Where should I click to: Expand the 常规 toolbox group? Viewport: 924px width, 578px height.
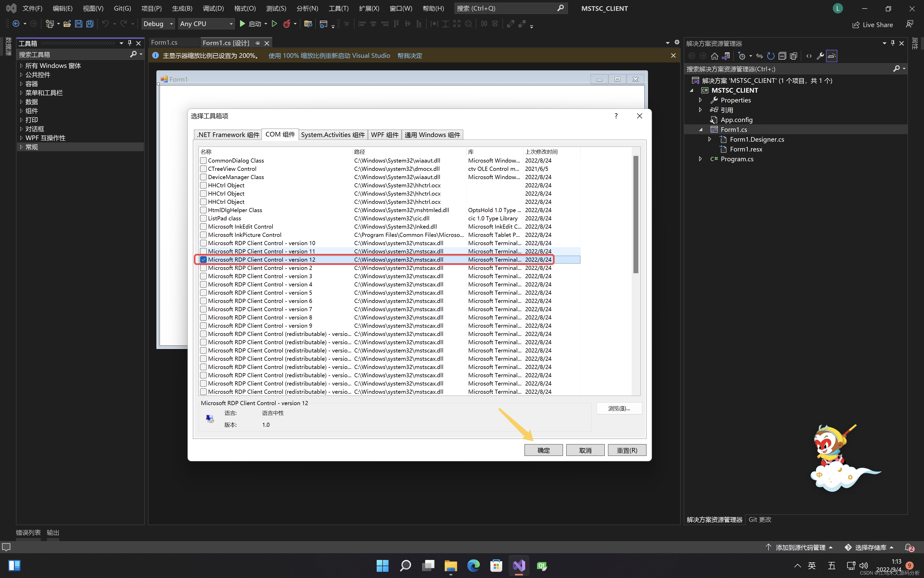pyautogui.click(x=21, y=147)
